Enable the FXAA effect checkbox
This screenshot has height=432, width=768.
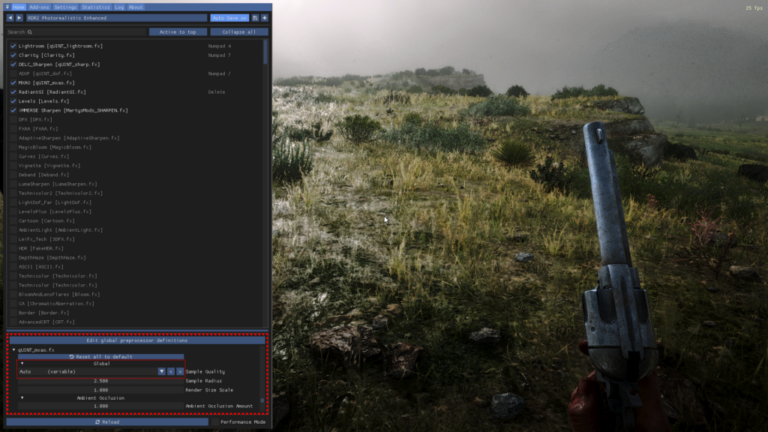pos(14,129)
